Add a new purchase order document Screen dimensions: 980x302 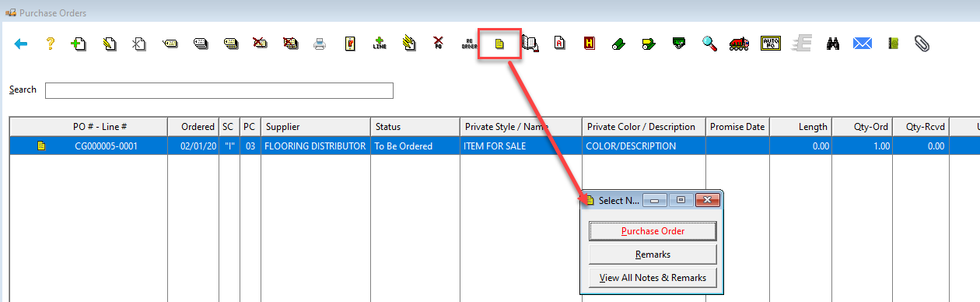point(79,44)
